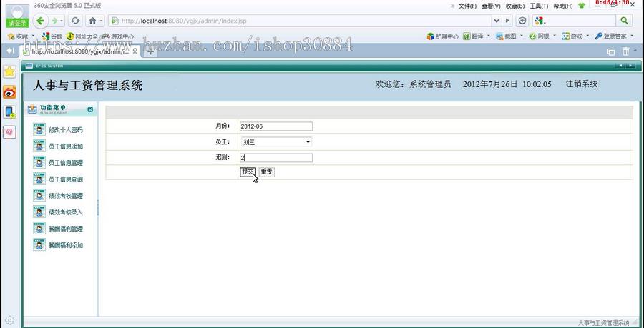The image size is (644, 328).
Task: Open the 翻译 dropdown arrow
Action: click(489, 36)
